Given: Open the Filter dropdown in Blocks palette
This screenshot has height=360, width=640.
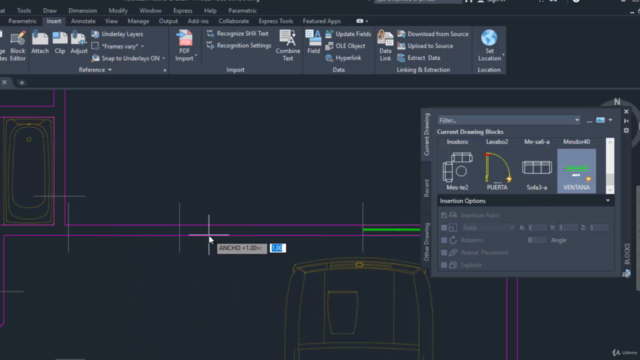Looking at the screenshot, I should (x=577, y=120).
